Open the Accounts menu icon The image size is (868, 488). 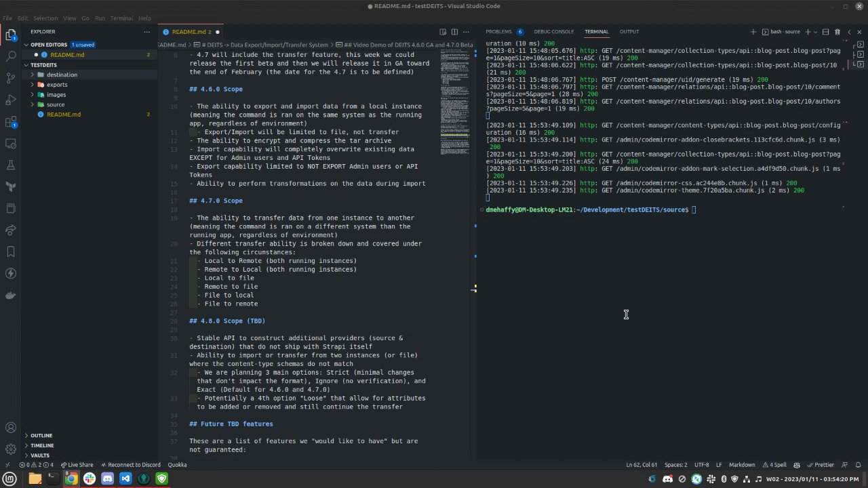tap(11, 428)
